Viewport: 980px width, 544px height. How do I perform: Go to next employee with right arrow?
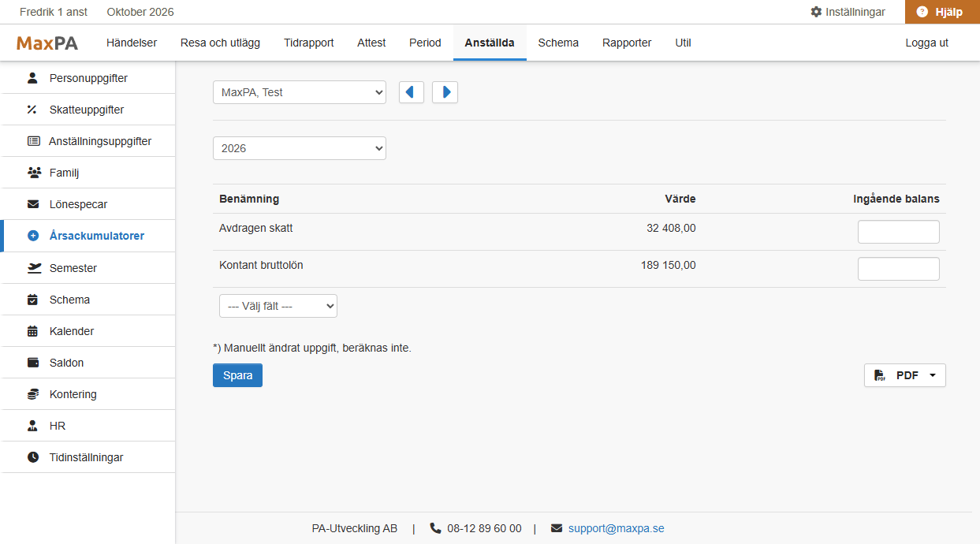[445, 92]
